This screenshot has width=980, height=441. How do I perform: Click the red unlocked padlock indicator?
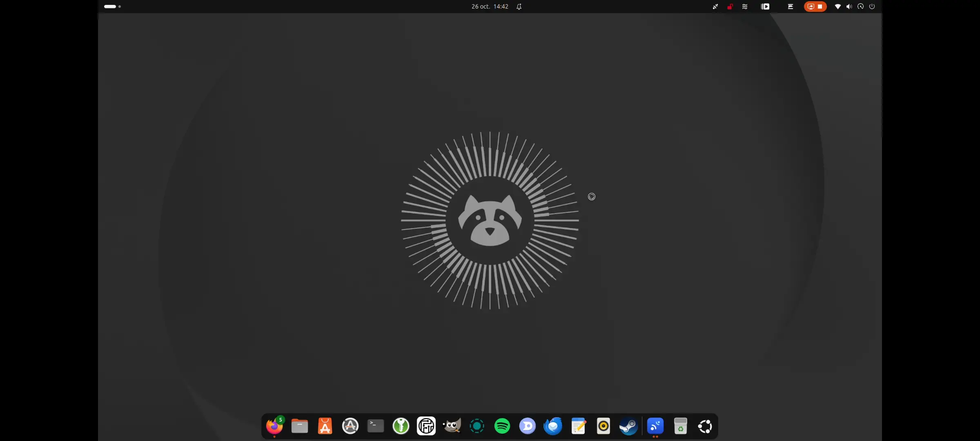click(730, 7)
